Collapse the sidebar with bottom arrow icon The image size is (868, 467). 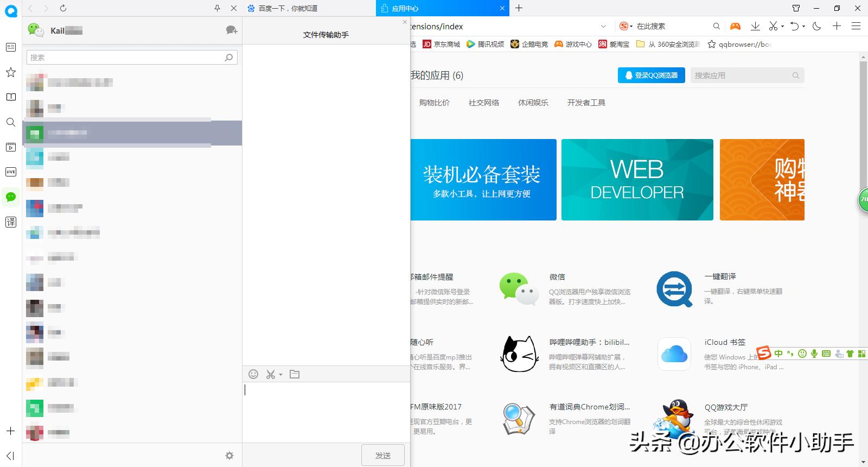click(x=11, y=456)
